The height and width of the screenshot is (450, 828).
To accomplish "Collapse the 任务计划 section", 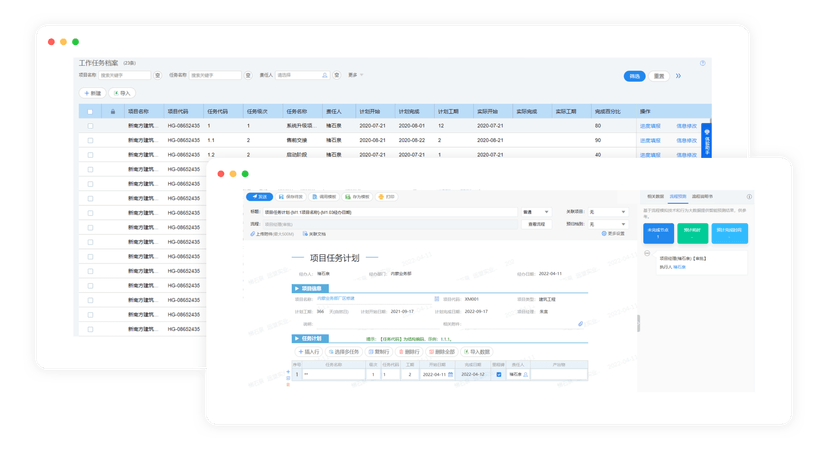I will tap(310, 338).
